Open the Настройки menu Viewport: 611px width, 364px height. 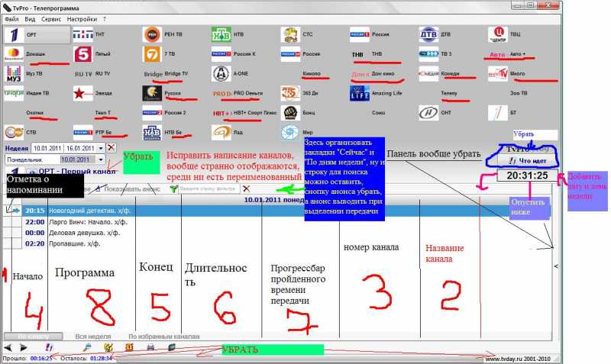[x=82, y=19]
